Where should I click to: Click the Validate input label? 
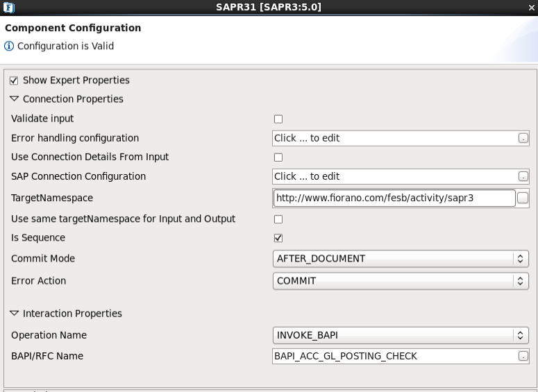(42, 119)
